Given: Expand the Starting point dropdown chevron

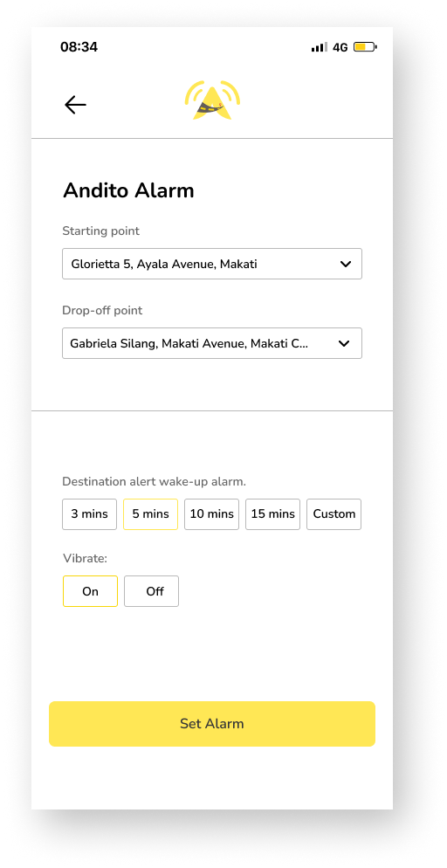Looking at the screenshot, I should [x=346, y=264].
